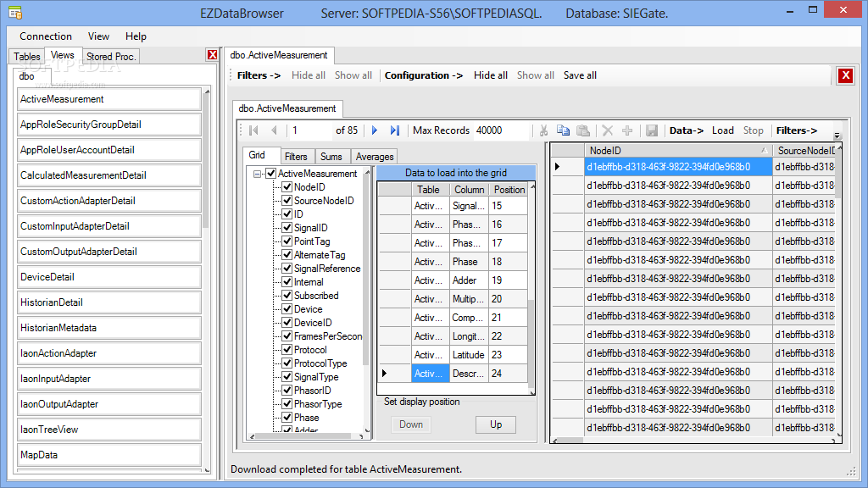
Task: Uncheck the ActiveMeasurement root checkbox
Action: click(x=270, y=173)
